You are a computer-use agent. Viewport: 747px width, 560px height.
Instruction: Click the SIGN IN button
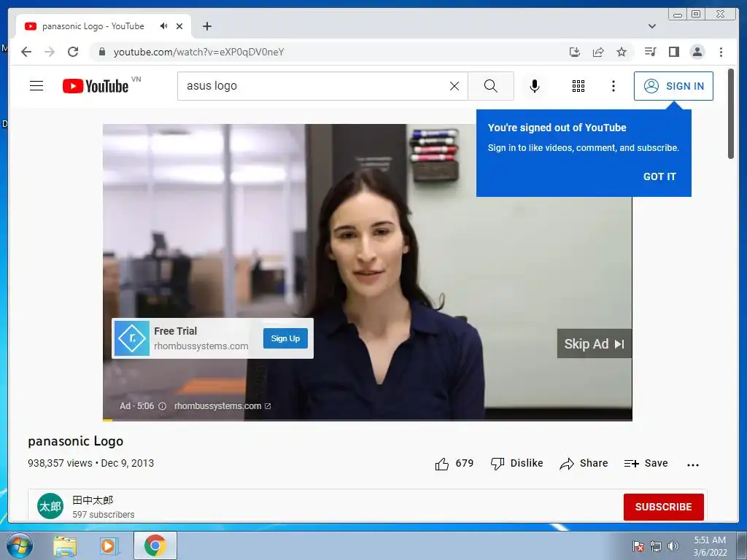click(673, 86)
